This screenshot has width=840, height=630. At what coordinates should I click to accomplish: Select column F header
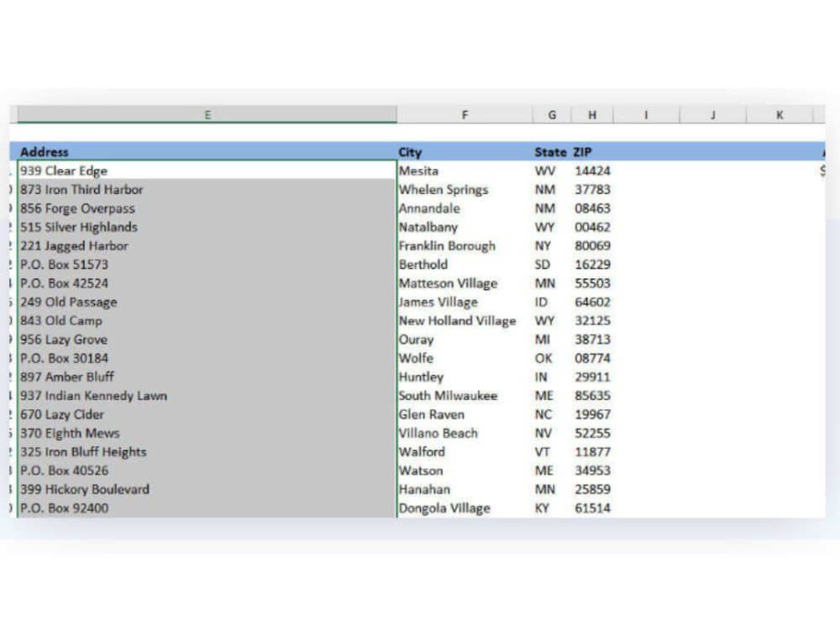[465, 114]
